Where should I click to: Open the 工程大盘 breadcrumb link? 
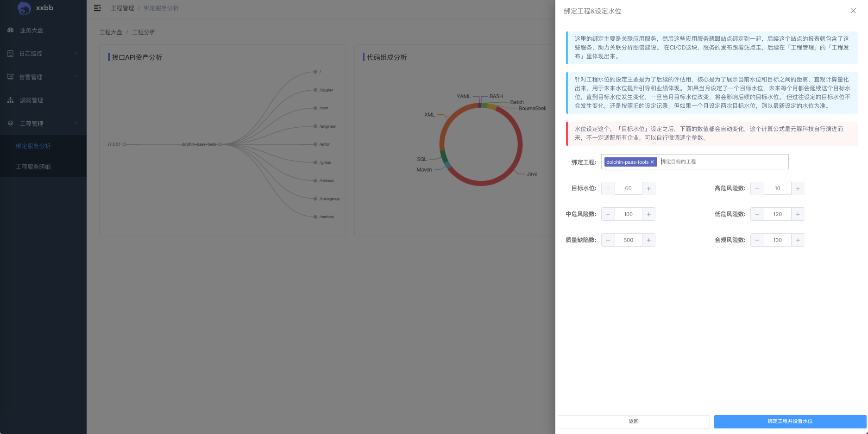click(110, 32)
